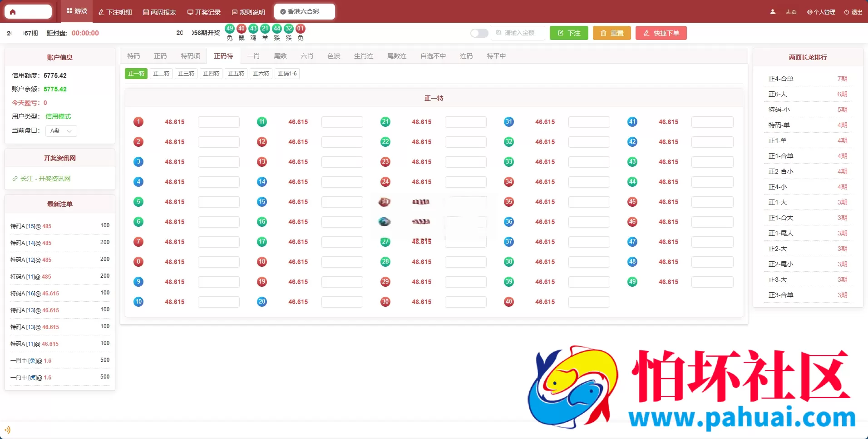This screenshot has width=868, height=439.
Task: Click the home icon in the top bar
Action: [x=13, y=12]
